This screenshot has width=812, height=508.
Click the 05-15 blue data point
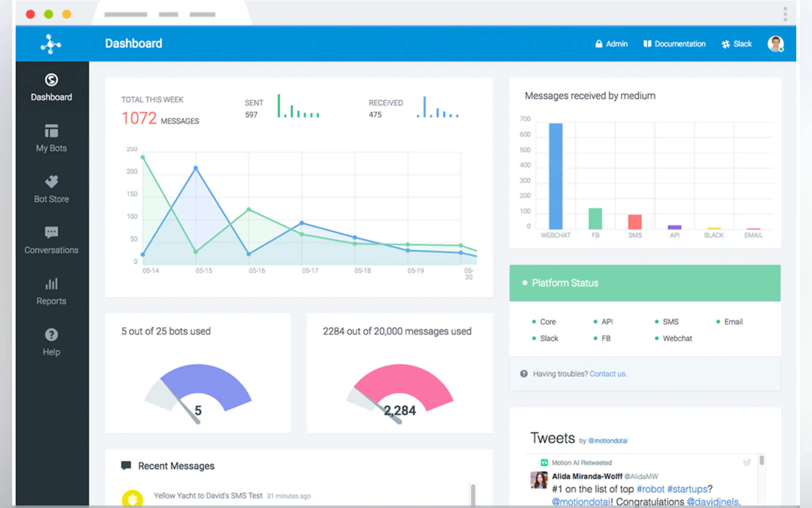(x=196, y=168)
